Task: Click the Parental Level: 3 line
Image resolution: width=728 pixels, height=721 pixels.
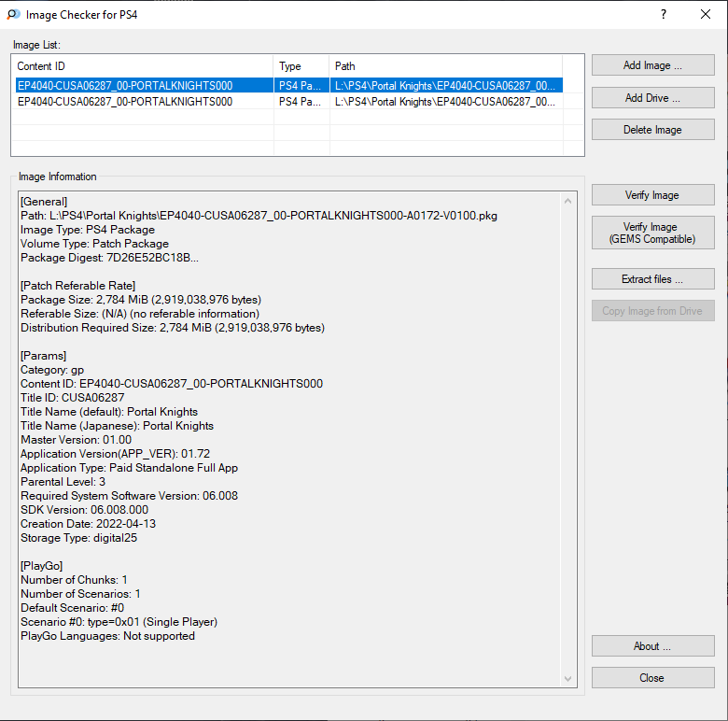Action: pos(63,482)
